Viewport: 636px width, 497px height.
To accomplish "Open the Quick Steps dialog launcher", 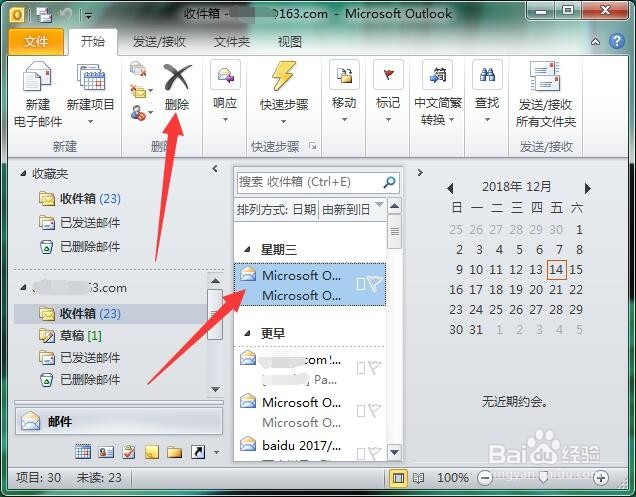I will [x=313, y=146].
